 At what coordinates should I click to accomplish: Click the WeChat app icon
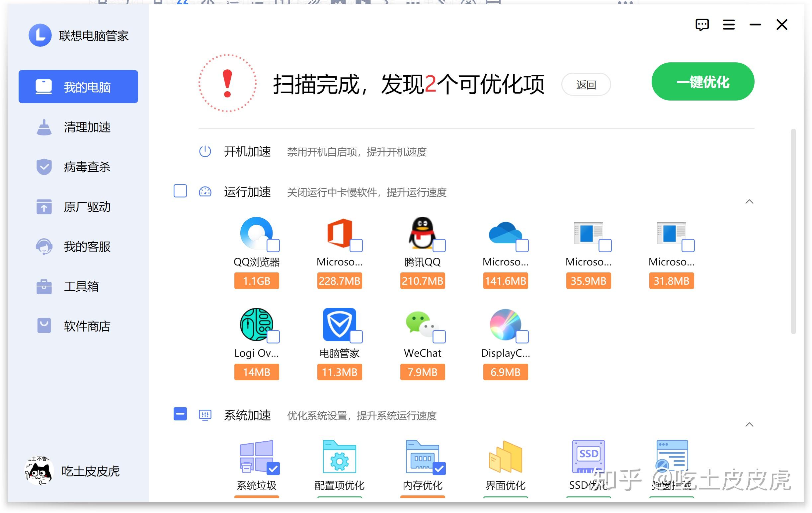coord(422,324)
